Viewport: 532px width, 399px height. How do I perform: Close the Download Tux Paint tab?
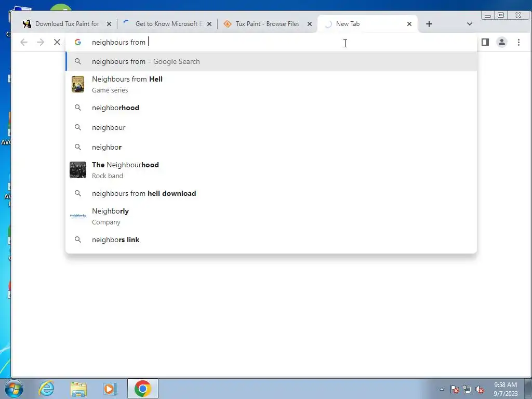click(109, 24)
